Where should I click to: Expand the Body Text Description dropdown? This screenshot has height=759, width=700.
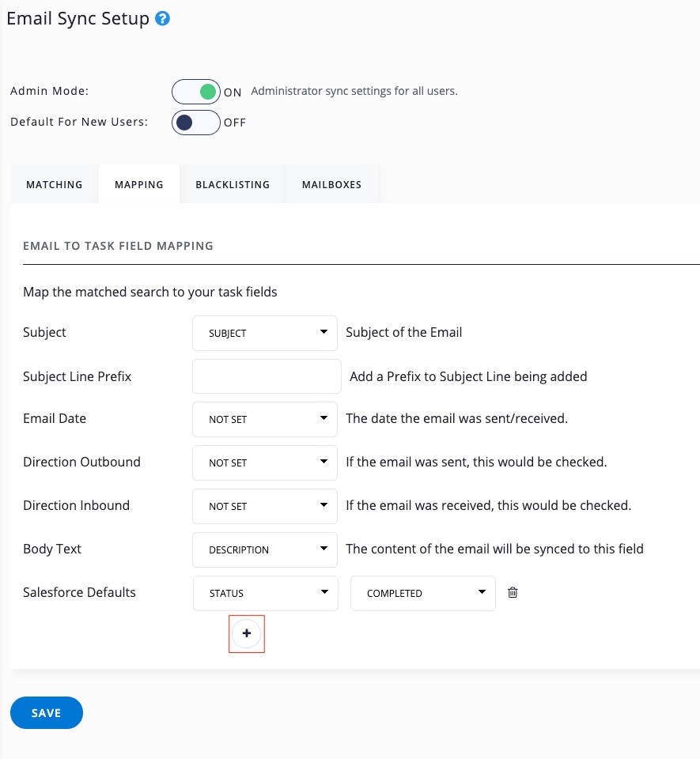click(265, 549)
